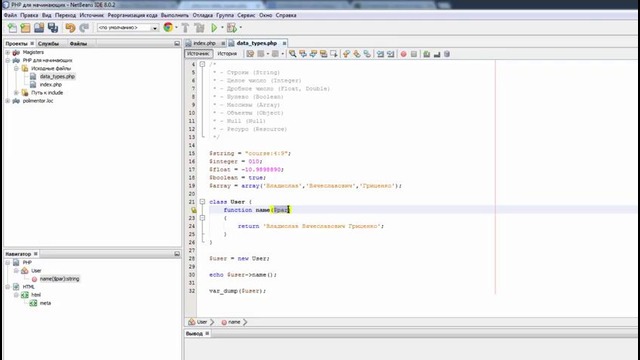
Task: Open the dropdown arrow beside Run icon
Action: (222, 28)
